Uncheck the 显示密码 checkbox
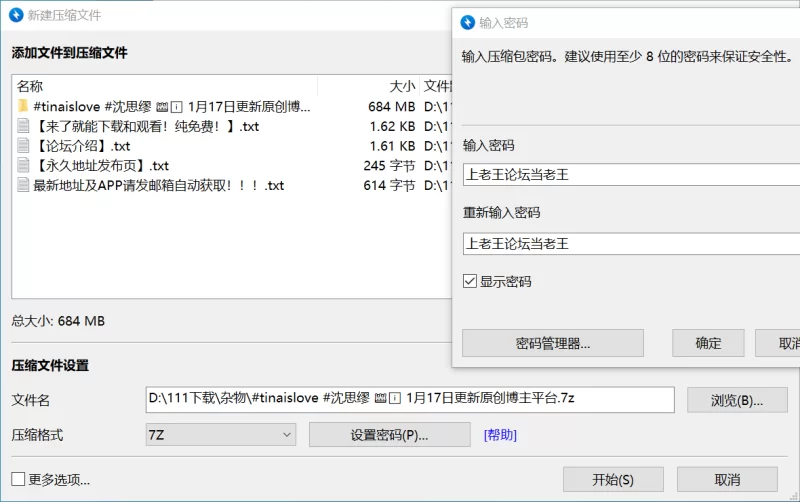 pyautogui.click(x=470, y=281)
